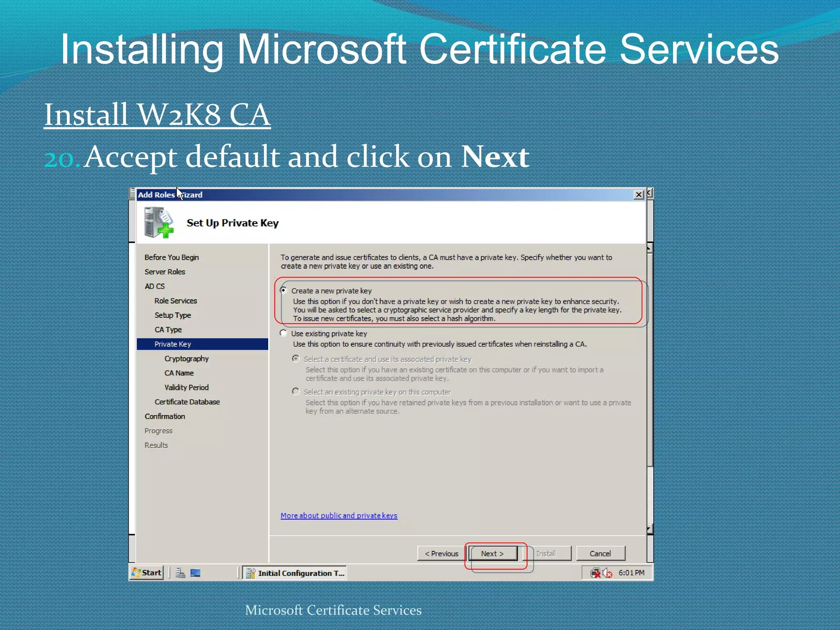Open the Cryptography step
The height and width of the screenshot is (630, 840).
click(187, 358)
